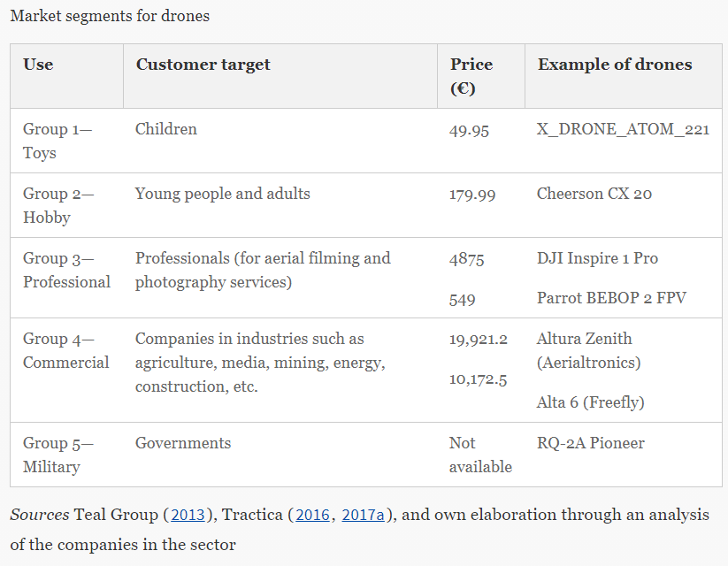Viewport: 728px width, 566px height.
Task: Select the 'Group 4—Commercial' cell
Action: click(65, 350)
